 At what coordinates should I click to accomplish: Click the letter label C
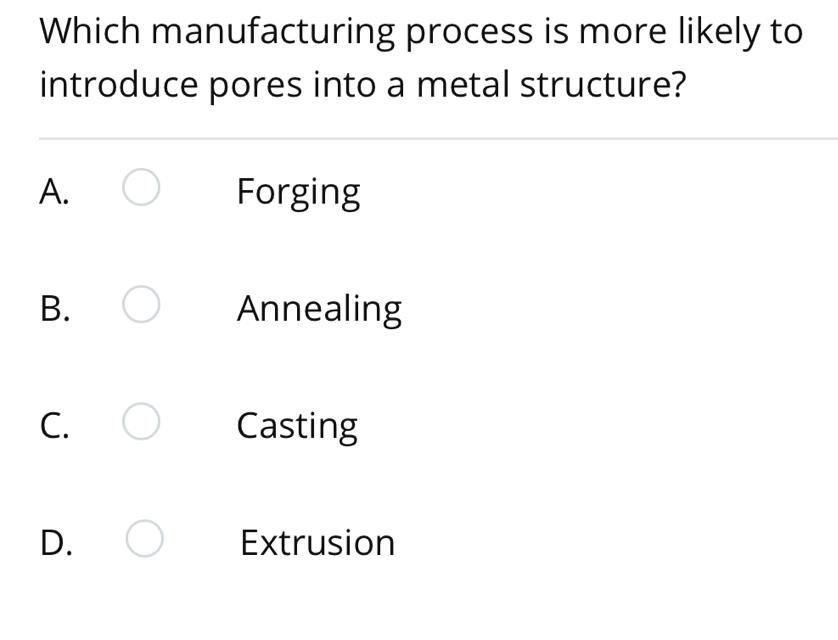pyautogui.click(x=57, y=424)
